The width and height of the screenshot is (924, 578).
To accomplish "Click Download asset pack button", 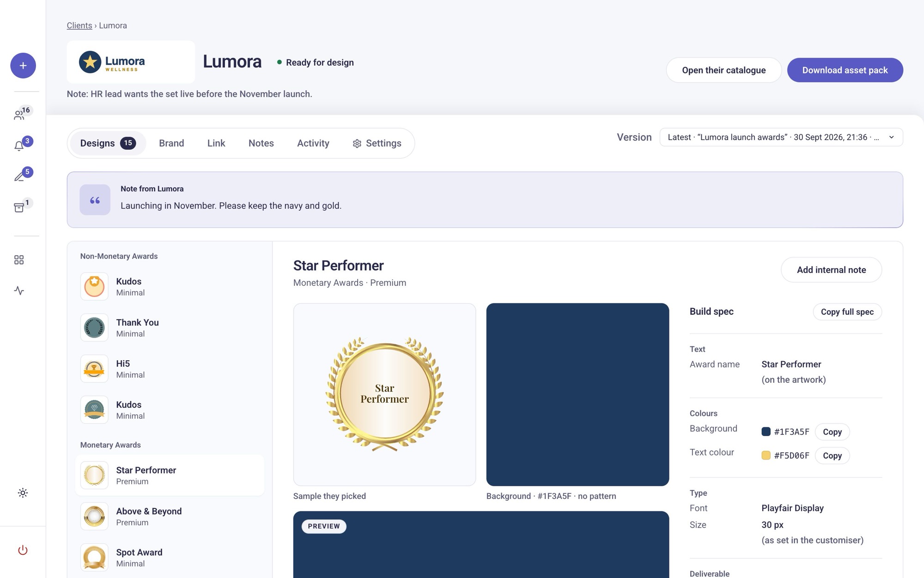I will pyautogui.click(x=845, y=70).
